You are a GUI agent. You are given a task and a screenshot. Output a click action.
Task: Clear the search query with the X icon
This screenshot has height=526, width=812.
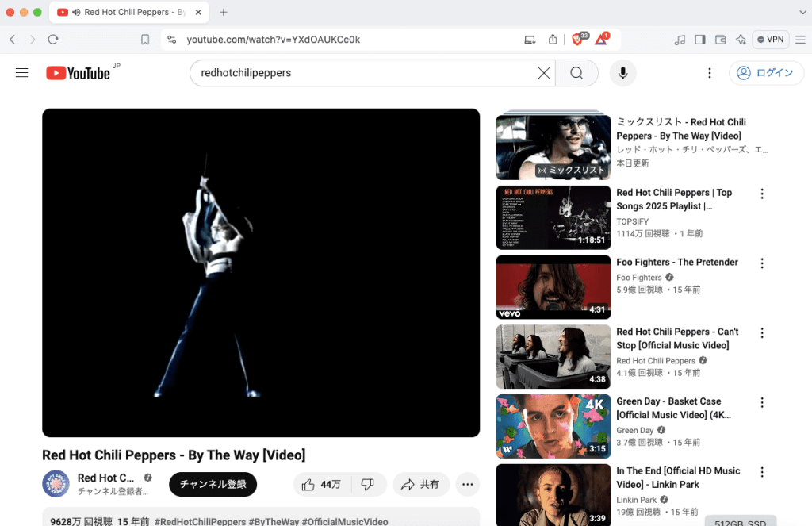[544, 72]
